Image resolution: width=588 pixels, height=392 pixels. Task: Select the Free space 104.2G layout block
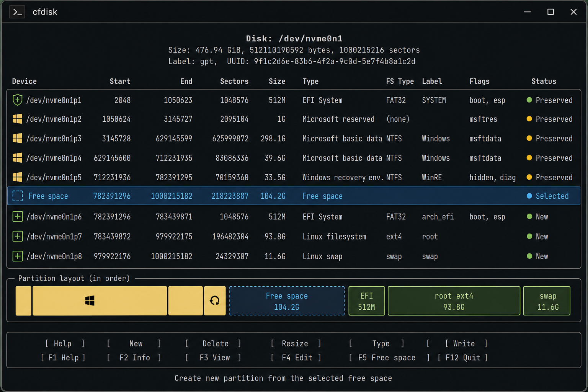[x=287, y=301]
